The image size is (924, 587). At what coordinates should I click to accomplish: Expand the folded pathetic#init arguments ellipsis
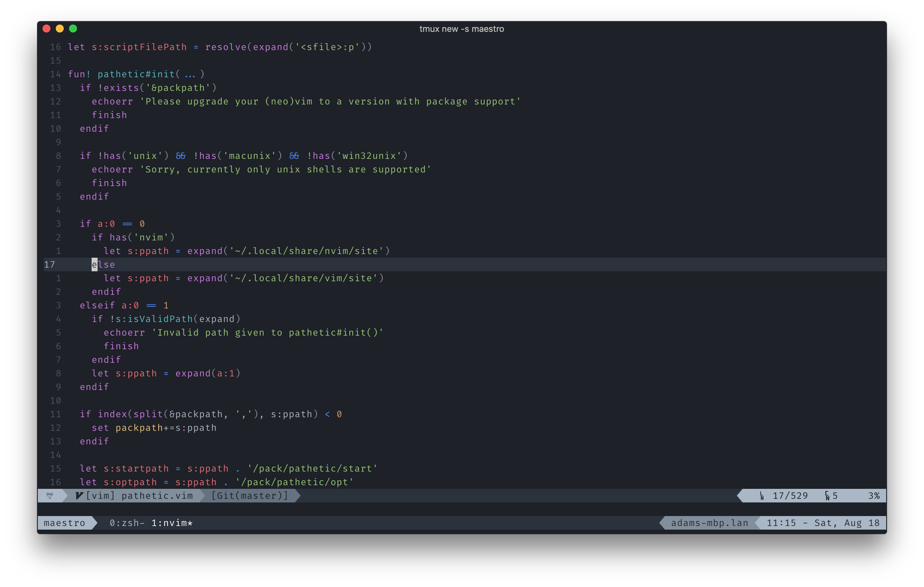pos(190,74)
